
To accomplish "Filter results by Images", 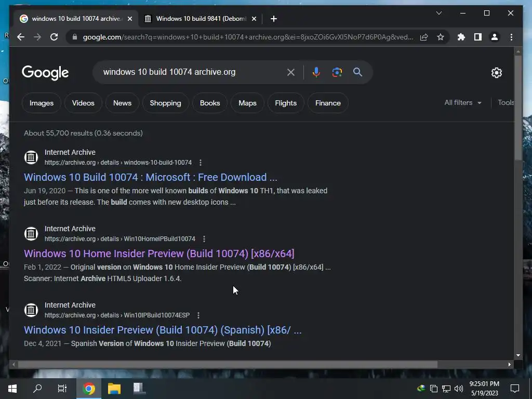I will click(42, 103).
